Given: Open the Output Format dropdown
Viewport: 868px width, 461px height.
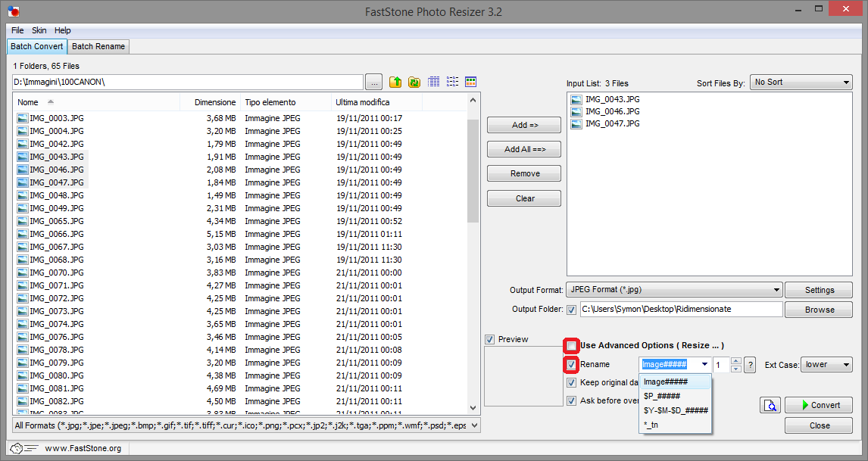Looking at the screenshot, I should pos(673,290).
